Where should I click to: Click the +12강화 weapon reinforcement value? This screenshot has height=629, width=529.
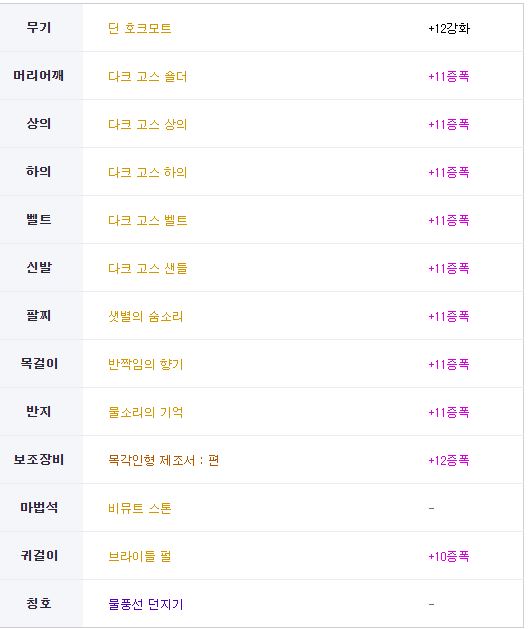click(449, 28)
